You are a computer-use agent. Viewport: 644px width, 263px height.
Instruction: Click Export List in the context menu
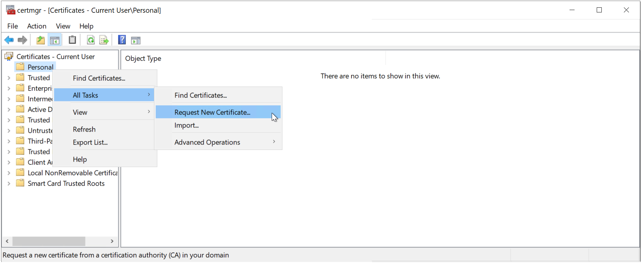(90, 143)
